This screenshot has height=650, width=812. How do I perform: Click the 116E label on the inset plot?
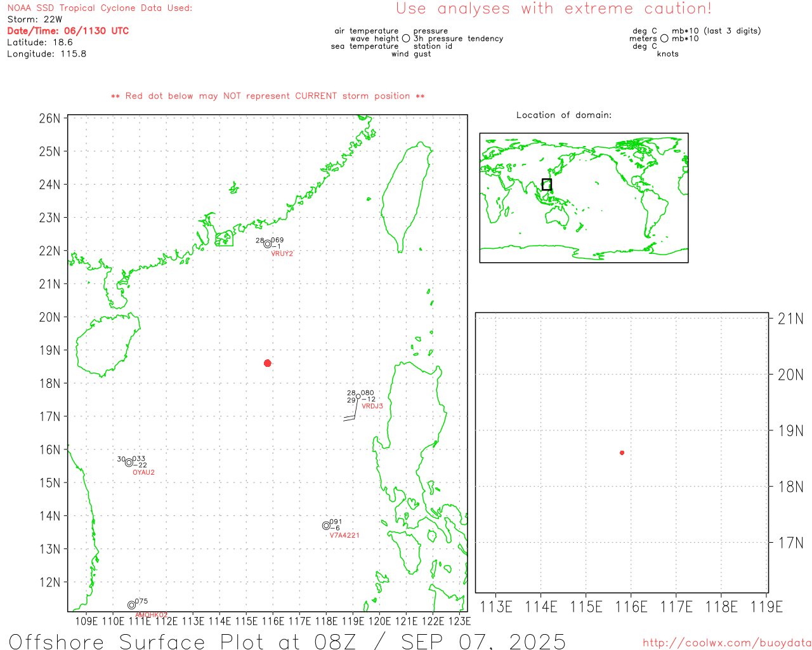click(631, 607)
